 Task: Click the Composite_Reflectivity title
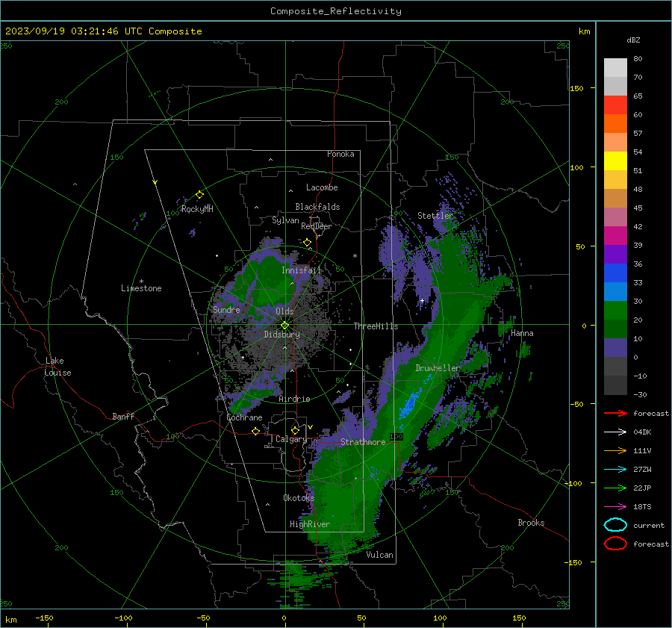[x=335, y=11]
